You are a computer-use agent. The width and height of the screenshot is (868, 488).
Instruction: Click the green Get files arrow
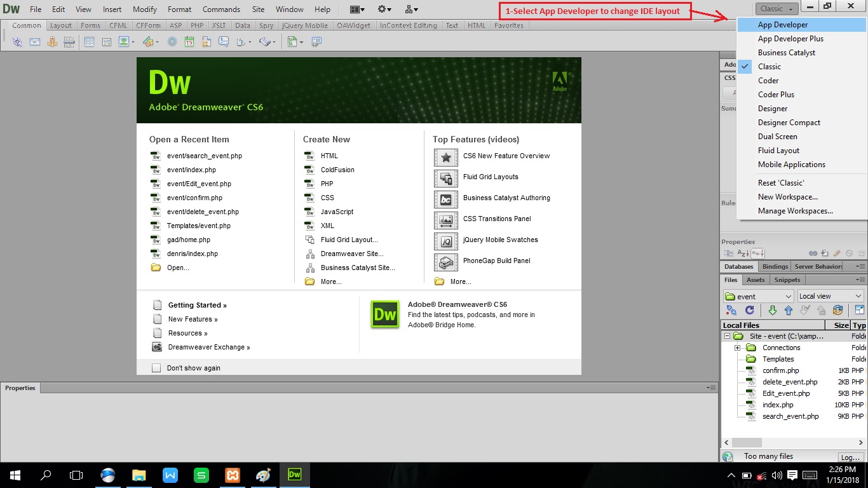click(x=773, y=310)
